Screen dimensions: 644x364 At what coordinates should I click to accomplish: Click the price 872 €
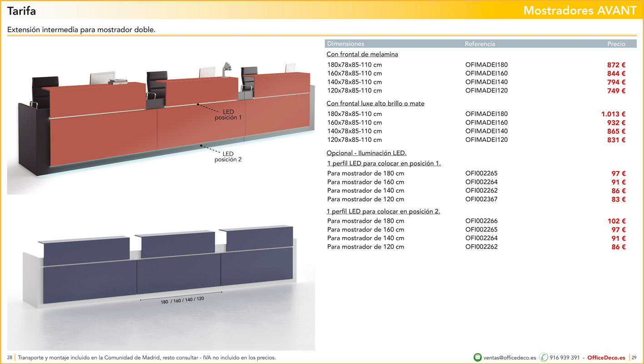coord(616,65)
